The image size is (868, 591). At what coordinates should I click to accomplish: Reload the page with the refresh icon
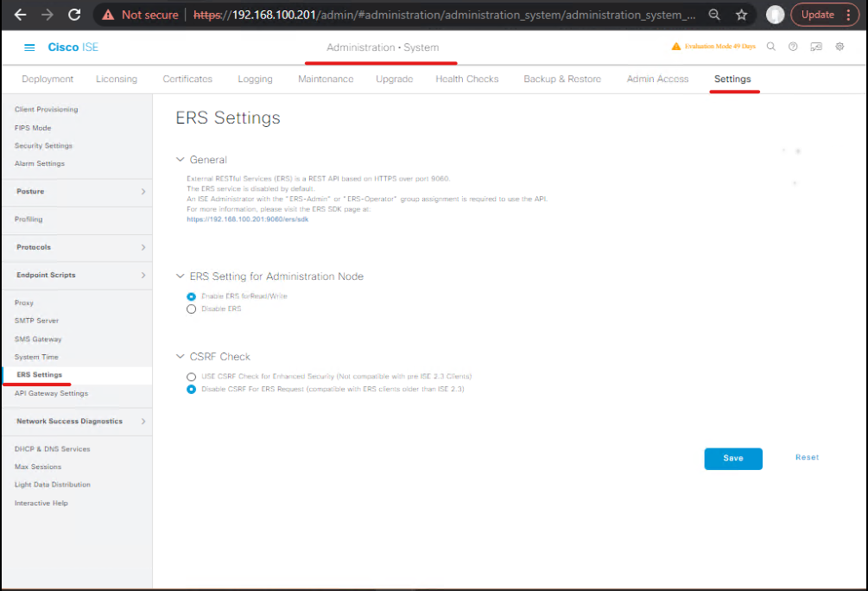74,15
